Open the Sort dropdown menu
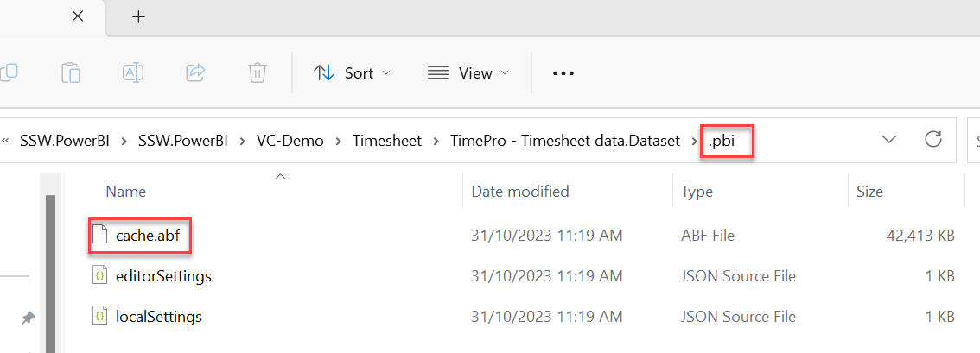980x353 pixels. tap(352, 73)
